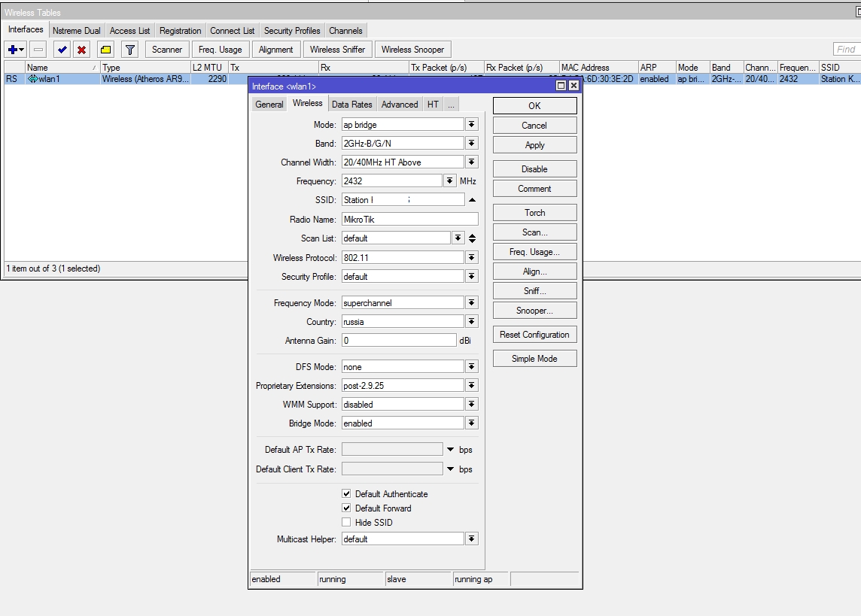This screenshot has width=861, height=616.
Task: Uncheck Default Authenticate checkbox
Action: pos(346,494)
